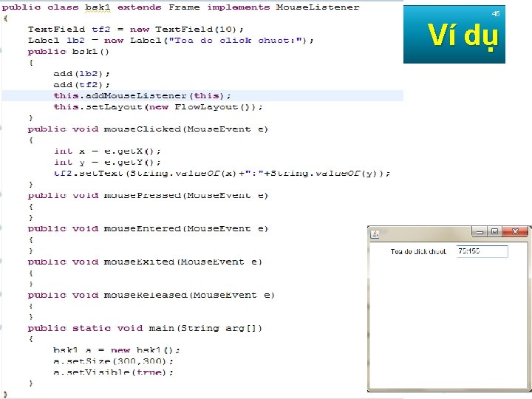
Task: Click the 'add(tf2);' code line
Action: 81,84
